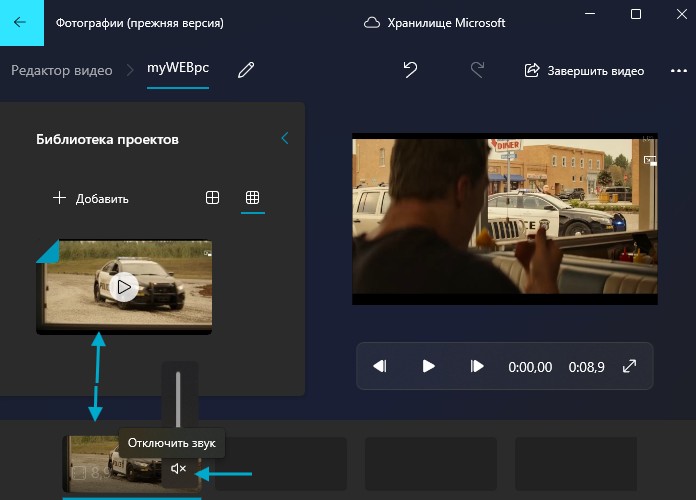696x500 pixels.
Task: Redo the undone action
Action: pos(477,70)
